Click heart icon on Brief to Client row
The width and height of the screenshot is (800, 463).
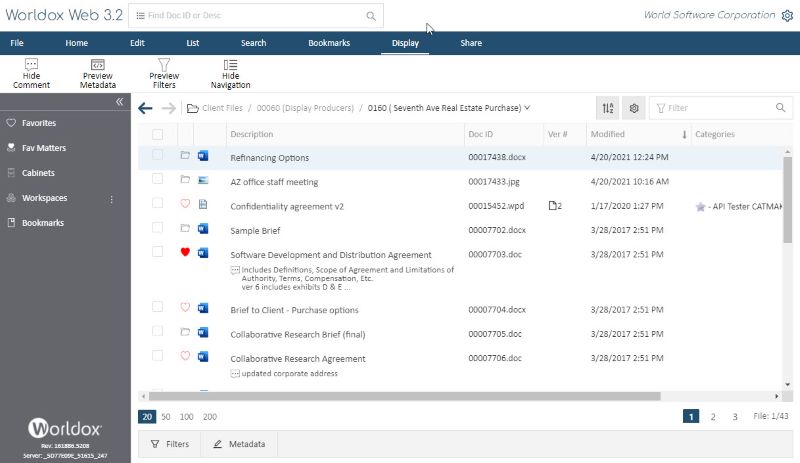click(185, 307)
